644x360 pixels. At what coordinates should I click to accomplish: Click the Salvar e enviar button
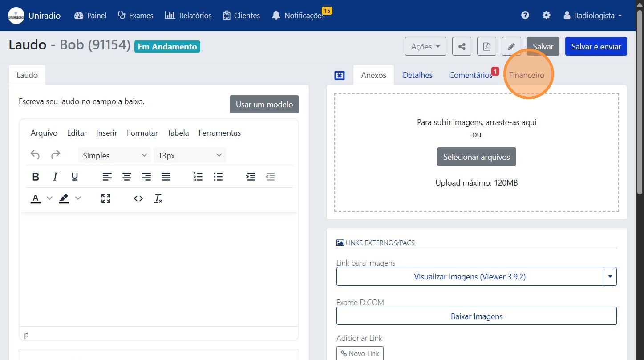coord(595,46)
